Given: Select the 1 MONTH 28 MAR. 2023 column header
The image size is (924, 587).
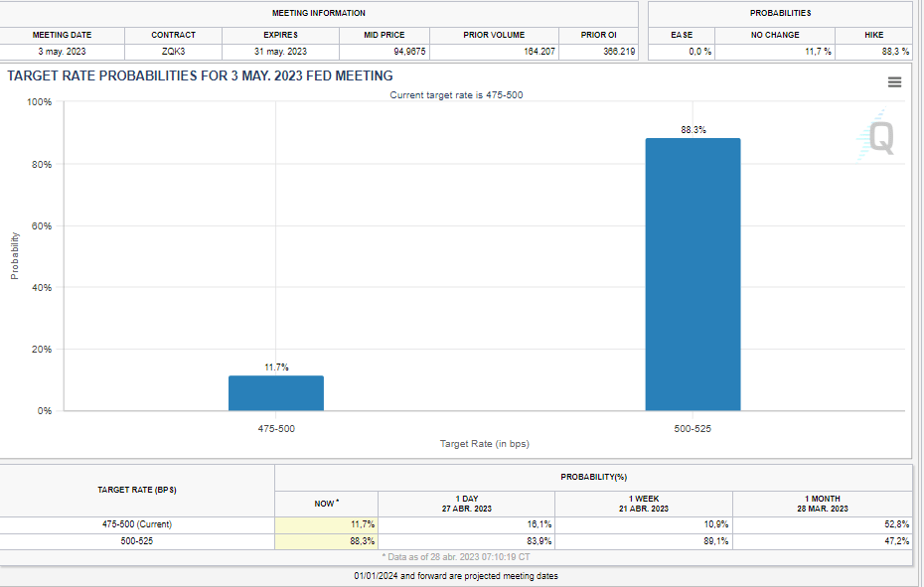Looking at the screenshot, I should (822, 504).
